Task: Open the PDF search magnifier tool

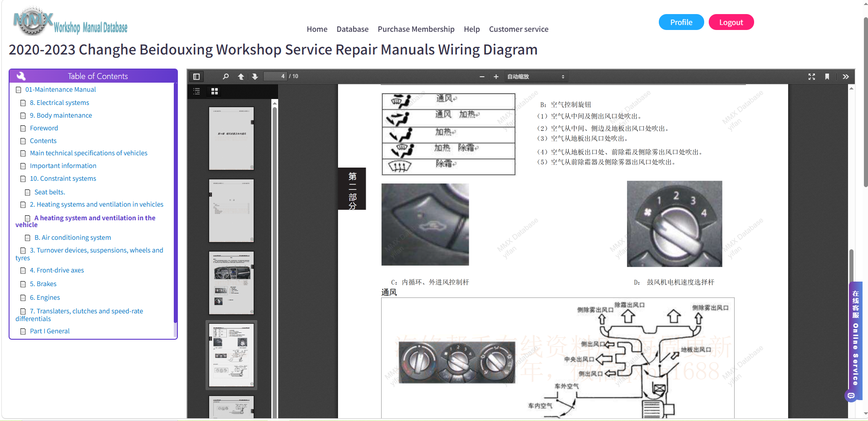Action: (x=226, y=76)
